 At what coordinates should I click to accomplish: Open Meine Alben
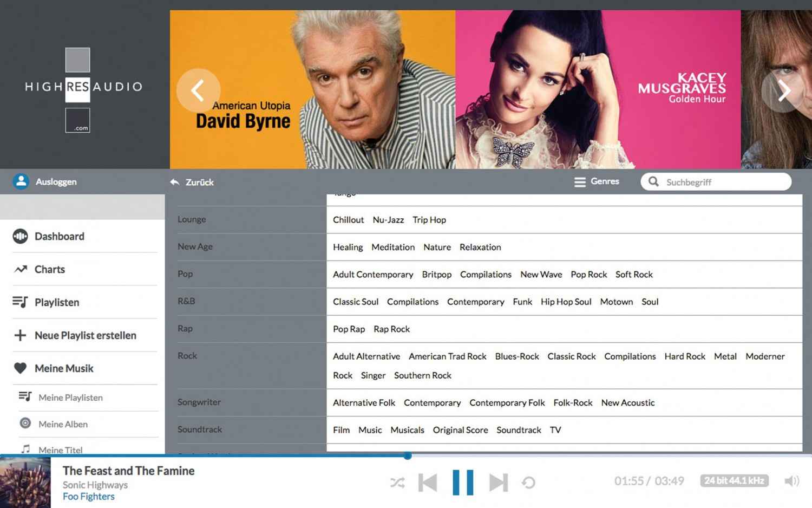tap(63, 424)
